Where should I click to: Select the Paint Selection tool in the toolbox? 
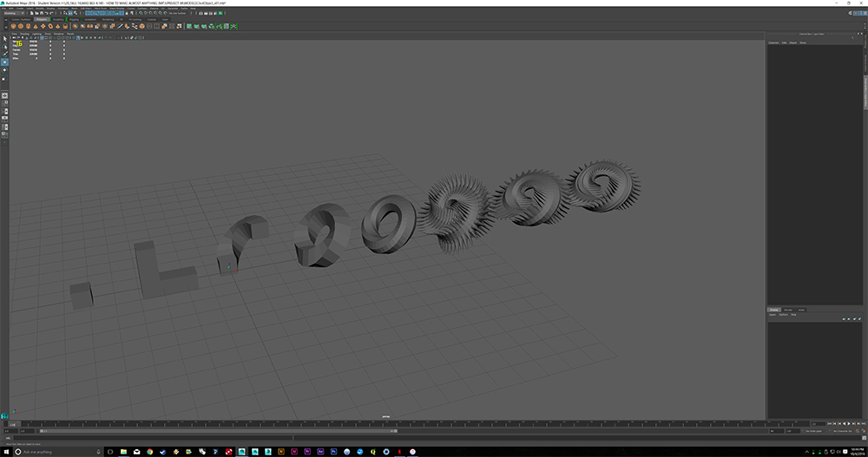coord(5,55)
